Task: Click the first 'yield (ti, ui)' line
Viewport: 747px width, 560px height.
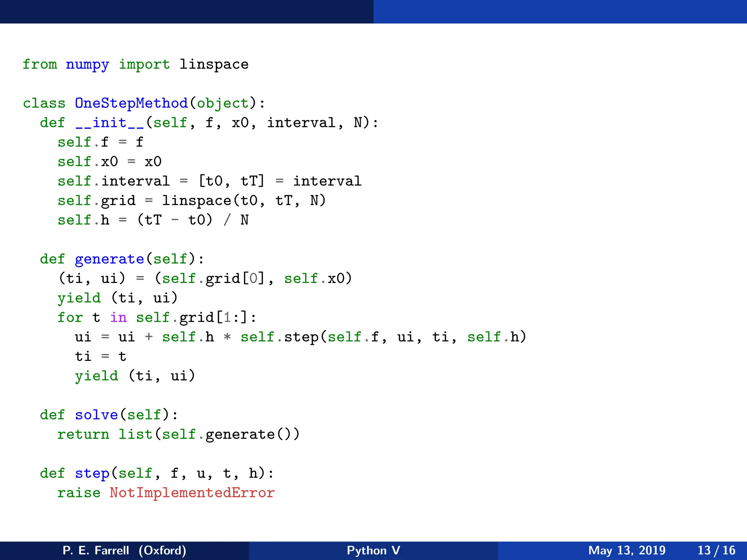Action: pyautogui.click(x=117, y=298)
